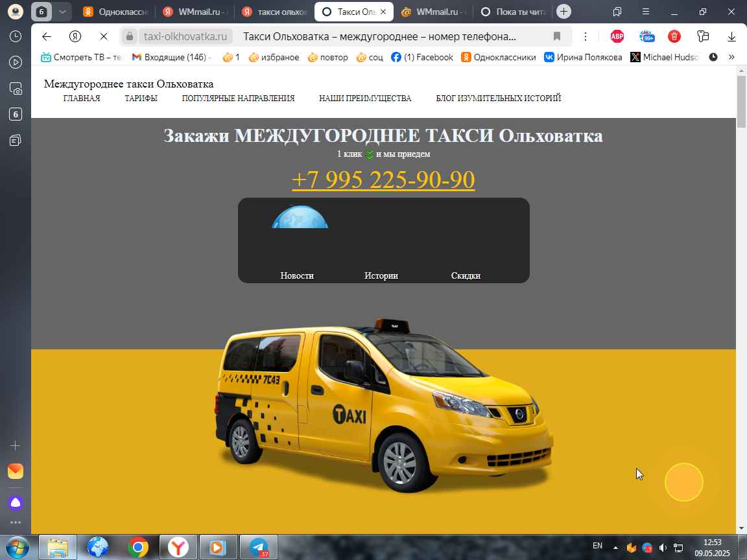Viewport: 747px width, 560px height.
Task: Click screenshot camera icon in sidebar
Action: pyautogui.click(x=16, y=89)
